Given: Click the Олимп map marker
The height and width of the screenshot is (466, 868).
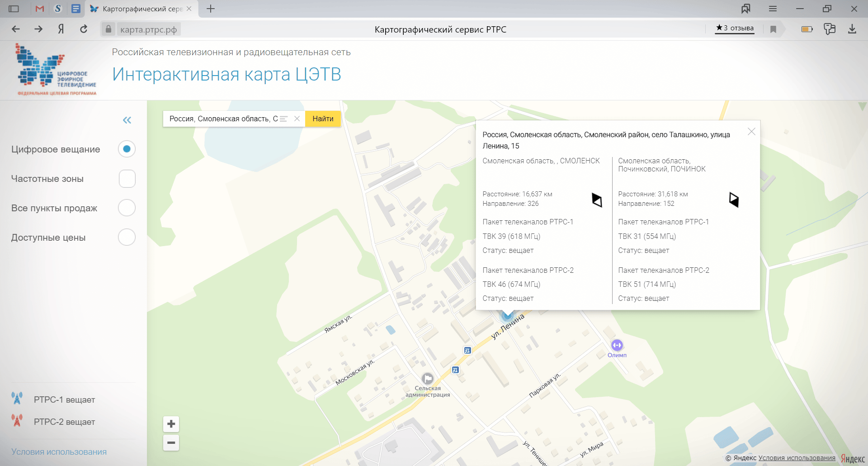Looking at the screenshot, I should [617, 345].
